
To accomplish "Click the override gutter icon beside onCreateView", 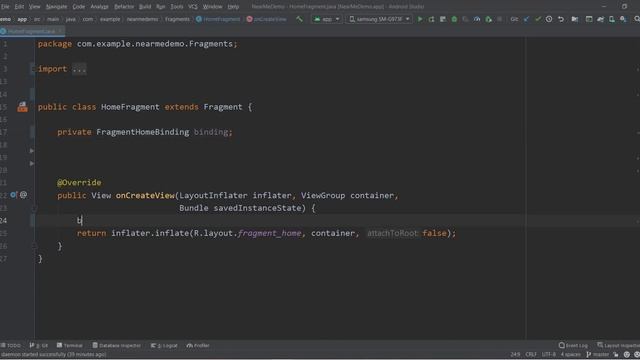I will tap(13, 195).
